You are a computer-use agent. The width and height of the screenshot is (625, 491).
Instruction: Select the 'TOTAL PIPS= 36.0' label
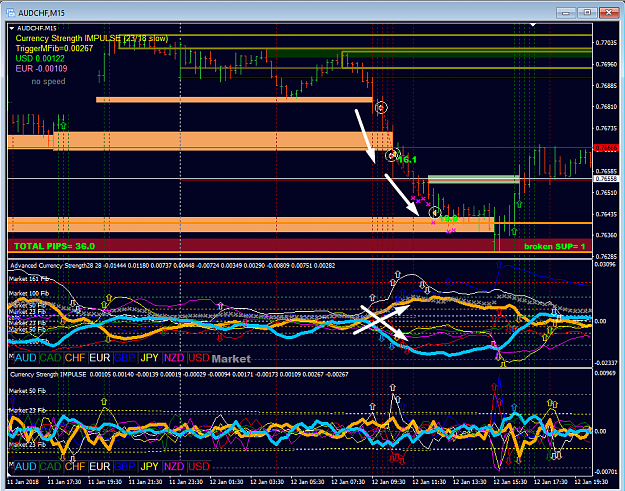[55, 246]
